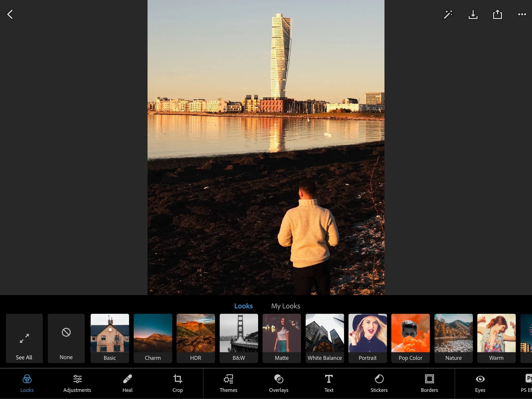
Task: Open the Crop tool
Action: pos(178,383)
